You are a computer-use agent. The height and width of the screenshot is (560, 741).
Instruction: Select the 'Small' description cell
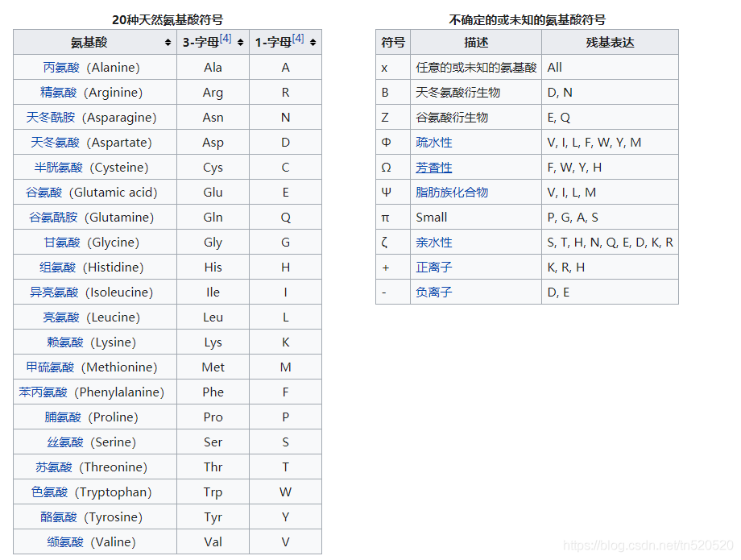pos(476,218)
